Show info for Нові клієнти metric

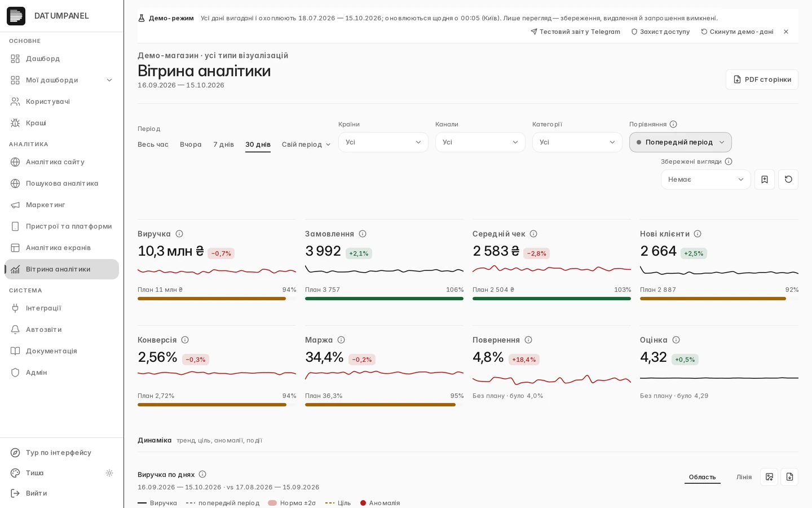click(698, 234)
